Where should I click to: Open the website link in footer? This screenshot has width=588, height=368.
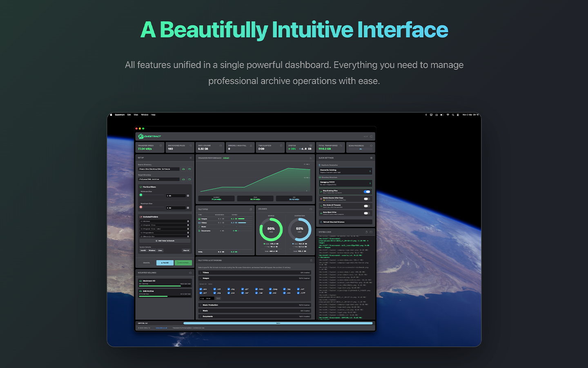click(x=162, y=328)
